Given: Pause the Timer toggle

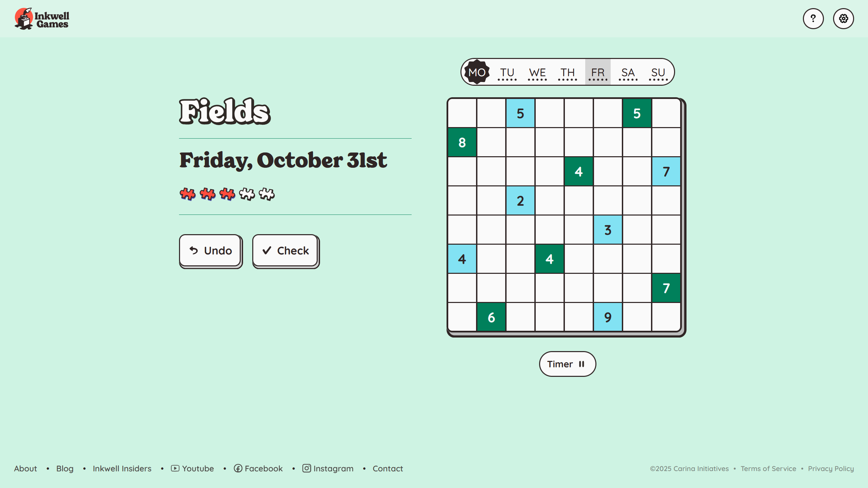Looking at the screenshot, I should [567, 364].
